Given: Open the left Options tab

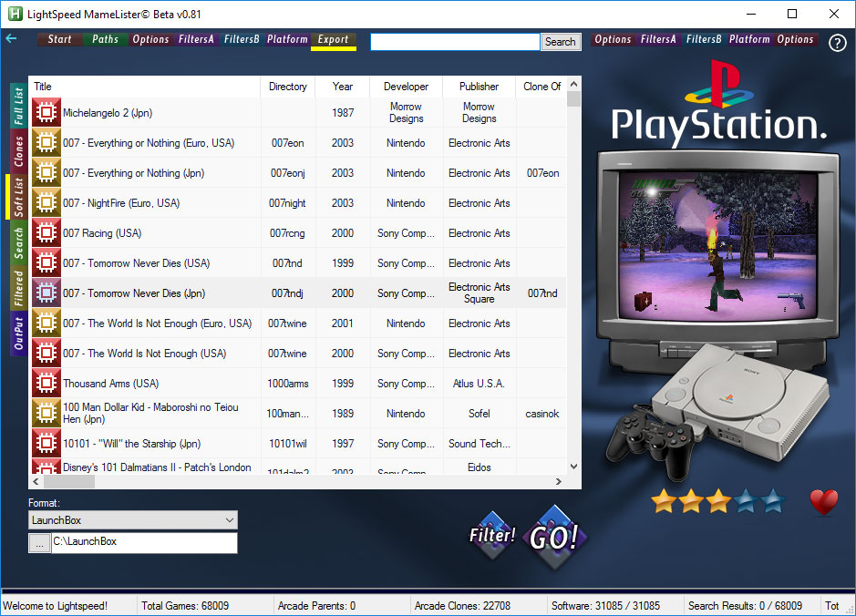Looking at the screenshot, I should (x=150, y=39).
